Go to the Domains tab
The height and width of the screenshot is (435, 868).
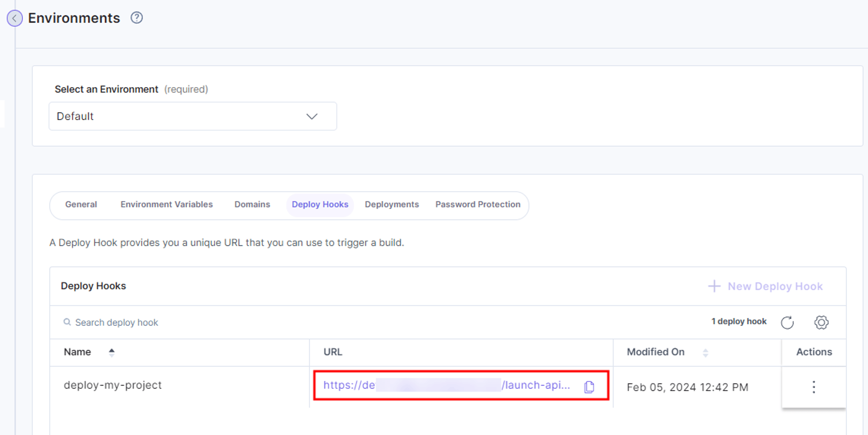pyautogui.click(x=252, y=205)
